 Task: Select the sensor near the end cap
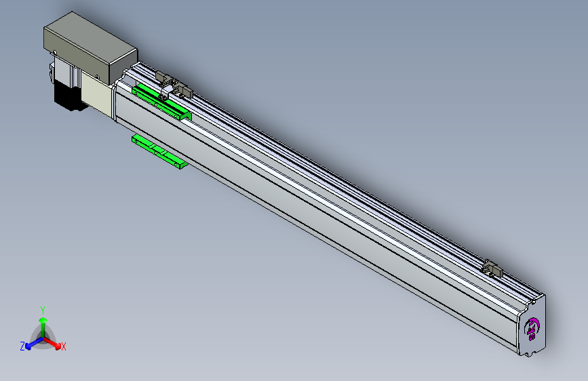tap(492, 269)
